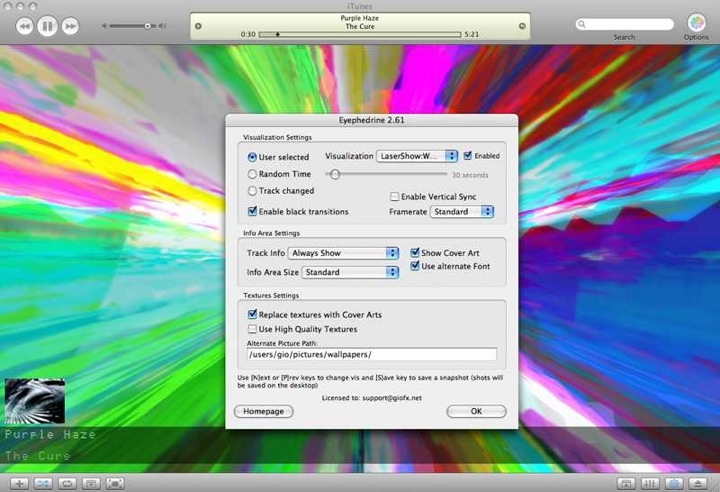This screenshot has width=720, height=492.
Task: Toggle shuffle button in bottom bar
Action: click(x=43, y=483)
